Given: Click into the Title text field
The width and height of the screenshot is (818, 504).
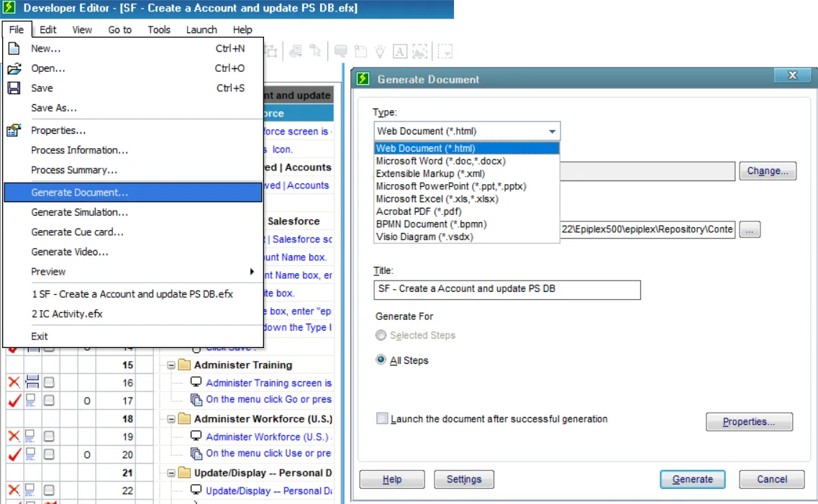Looking at the screenshot, I should pyautogui.click(x=507, y=289).
